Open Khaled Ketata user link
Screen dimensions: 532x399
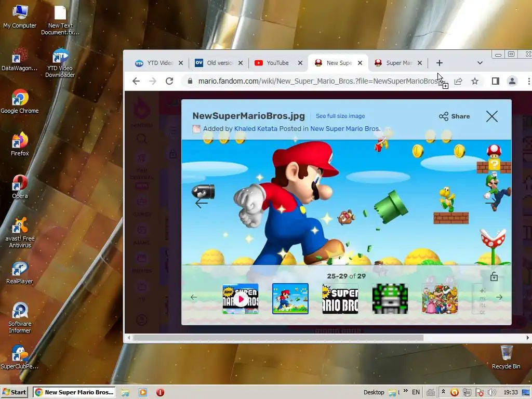point(256,129)
